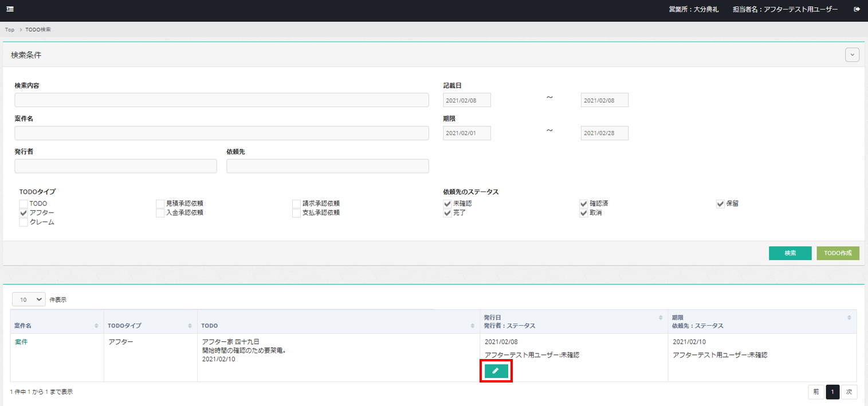Viewport: 868px width, 406px height.
Task: Open the 記載日 start date picker
Action: coord(467,100)
